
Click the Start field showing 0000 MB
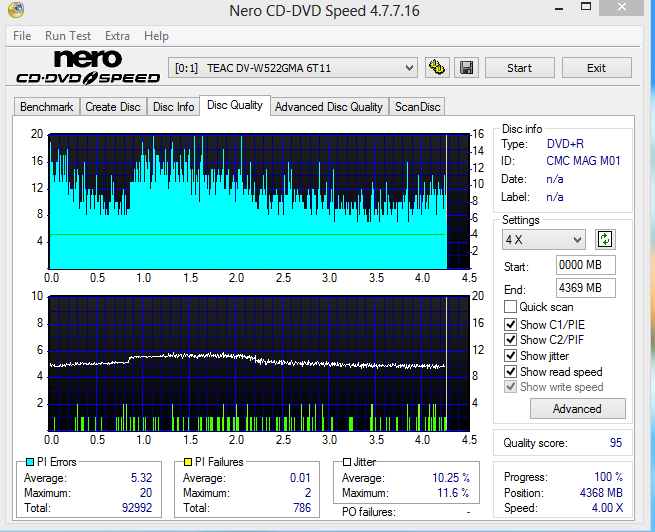click(x=585, y=265)
